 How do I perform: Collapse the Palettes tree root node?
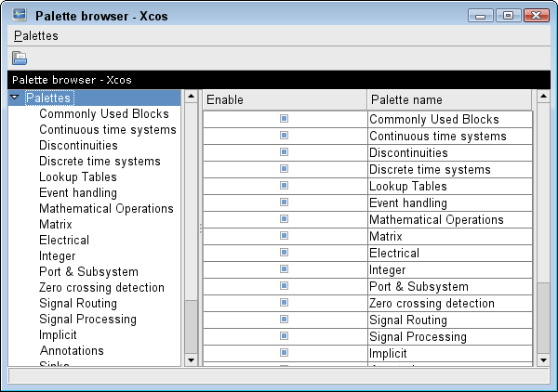[15, 98]
